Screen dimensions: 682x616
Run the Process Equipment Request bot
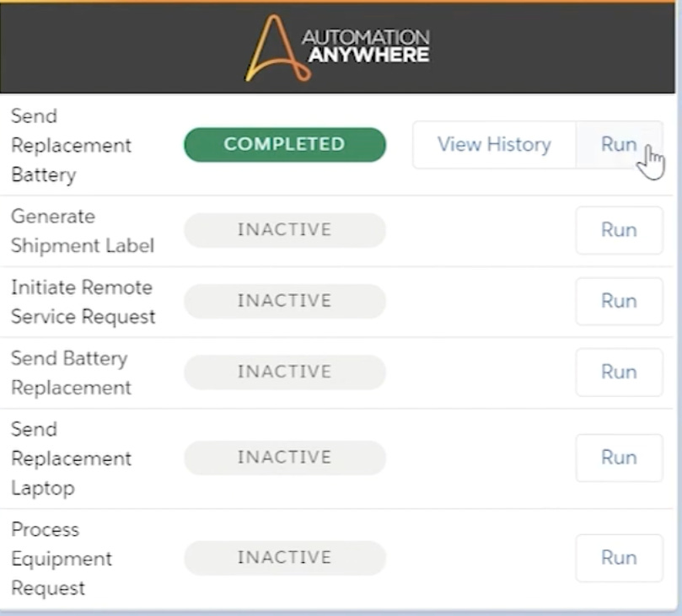(619, 557)
